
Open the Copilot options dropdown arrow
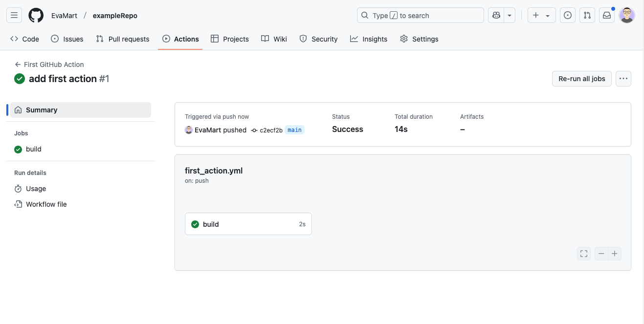click(x=509, y=15)
